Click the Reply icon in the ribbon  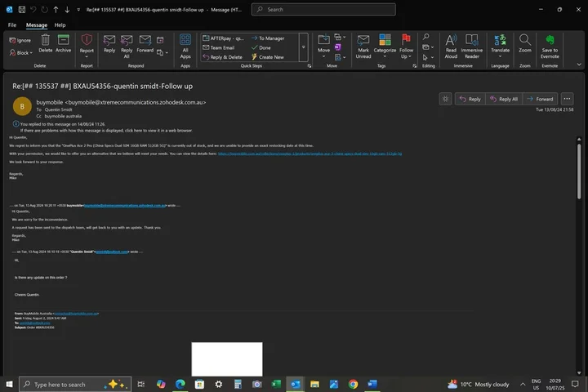(x=109, y=43)
